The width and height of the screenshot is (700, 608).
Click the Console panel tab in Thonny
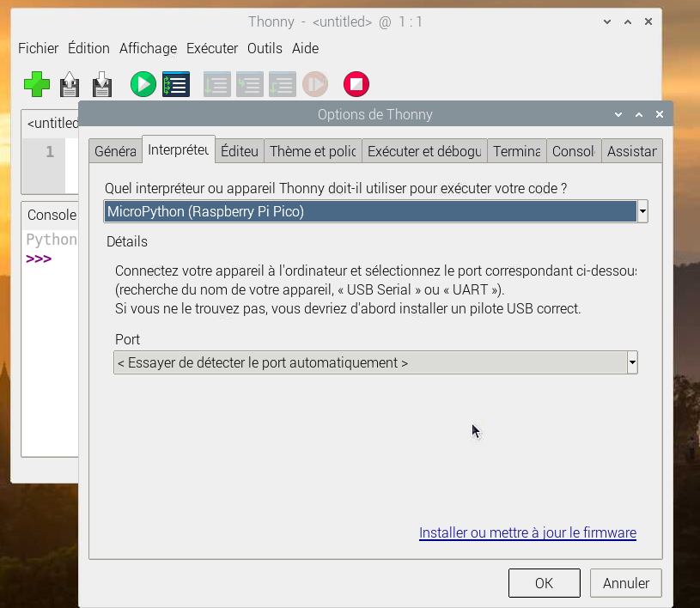coord(52,215)
